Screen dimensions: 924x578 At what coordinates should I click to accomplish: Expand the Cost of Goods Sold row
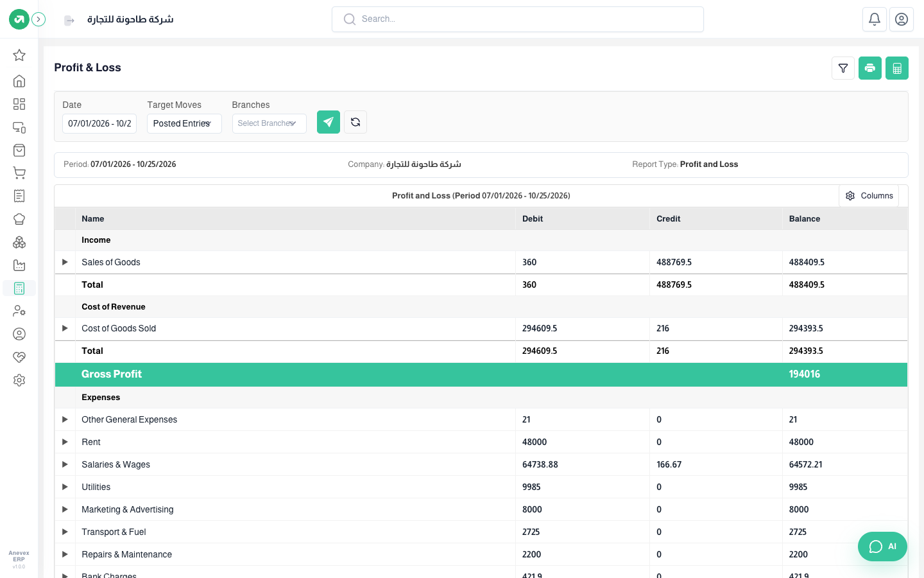coord(65,328)
